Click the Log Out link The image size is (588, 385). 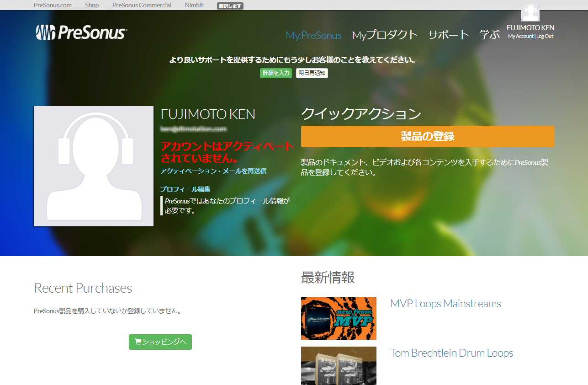[545, 36]
